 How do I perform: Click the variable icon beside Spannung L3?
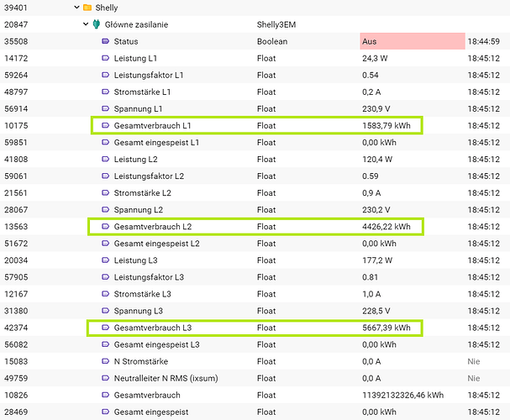pyautogui.click(x=105, y=311)
